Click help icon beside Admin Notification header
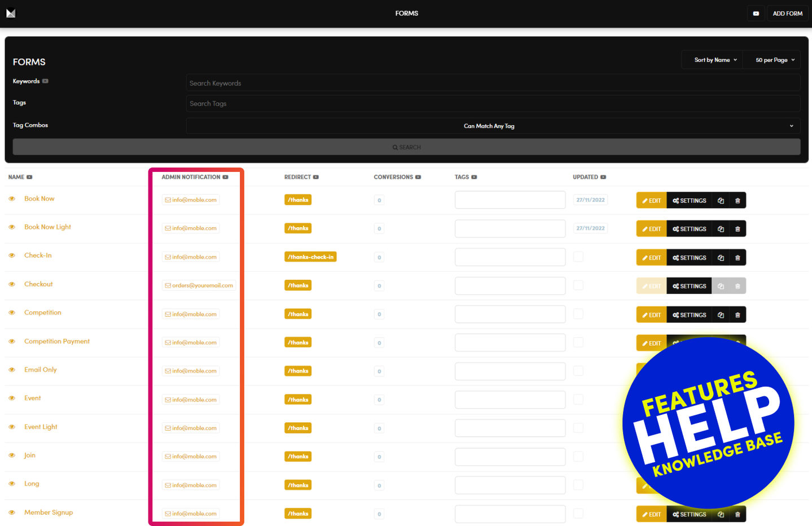This screenshot has height=526, width=812. (x=226, y=177)
